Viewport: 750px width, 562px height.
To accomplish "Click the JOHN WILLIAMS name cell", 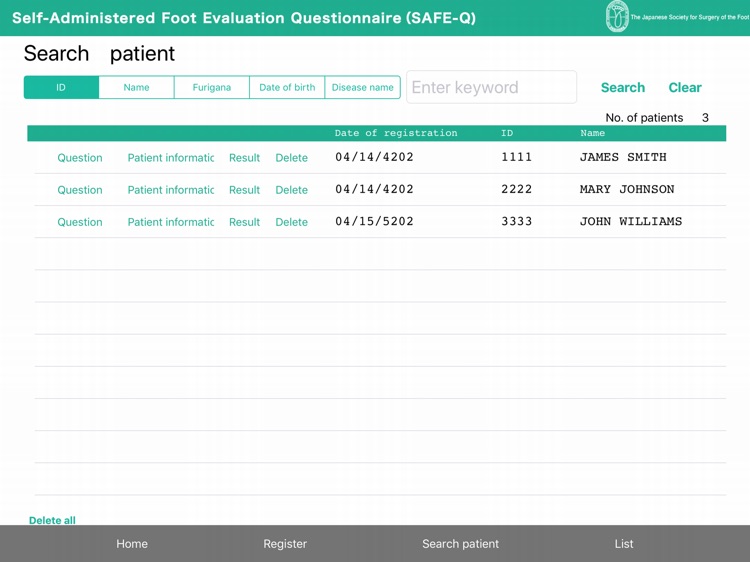I will tap(631, 221).
